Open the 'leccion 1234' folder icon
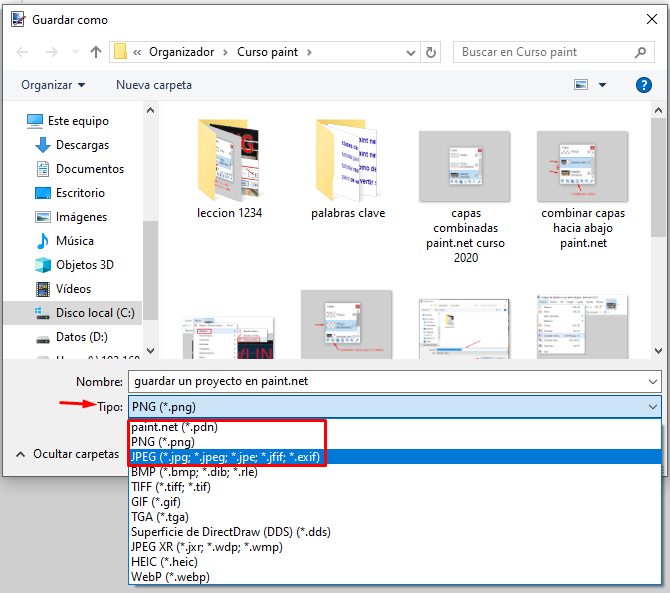This screenshot has width=670, height=593. pos(230,162)
